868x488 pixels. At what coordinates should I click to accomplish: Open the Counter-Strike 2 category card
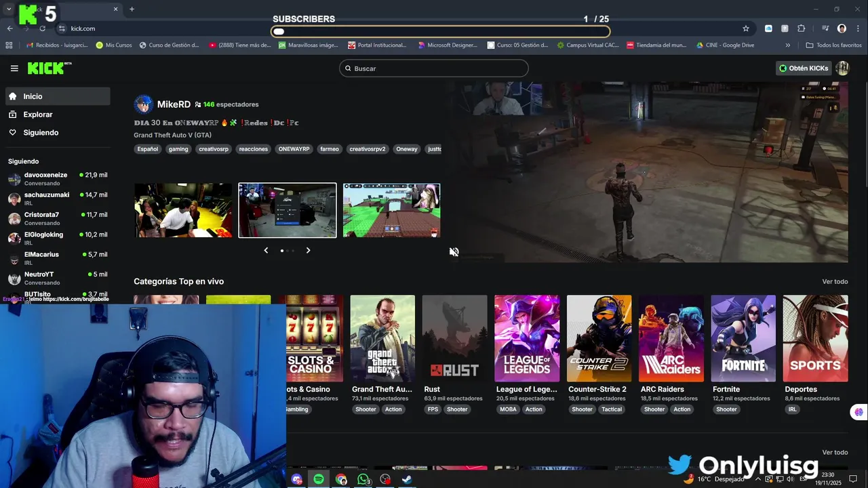(599, 339)
